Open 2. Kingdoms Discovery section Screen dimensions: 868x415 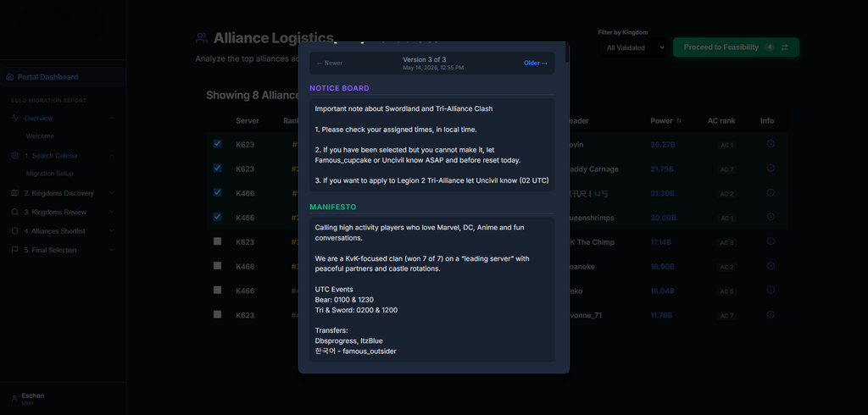click(63, 193)
